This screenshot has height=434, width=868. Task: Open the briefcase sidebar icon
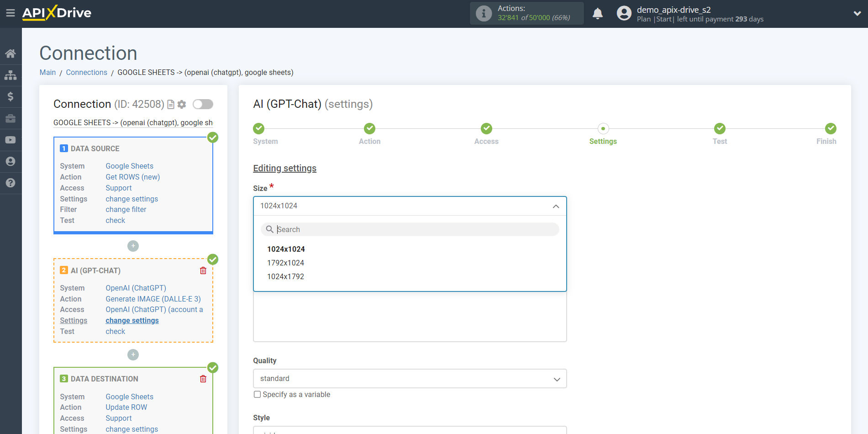[11, 118]
